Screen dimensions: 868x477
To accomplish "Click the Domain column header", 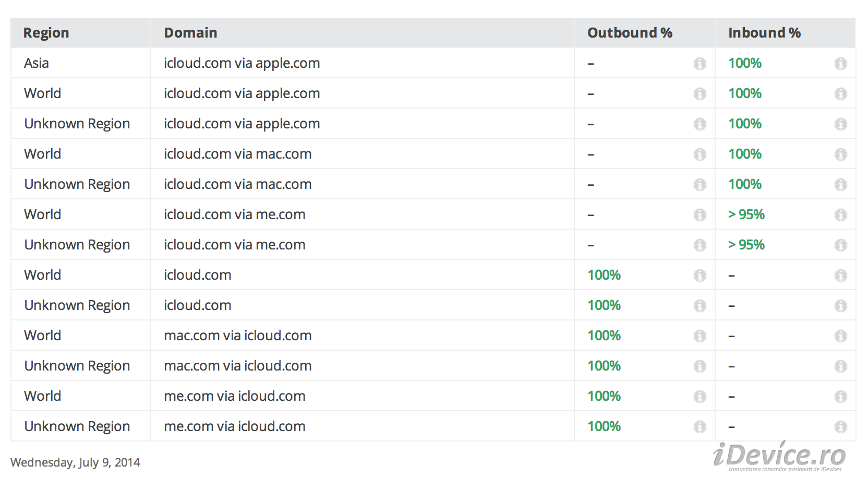I will [190, 33].
